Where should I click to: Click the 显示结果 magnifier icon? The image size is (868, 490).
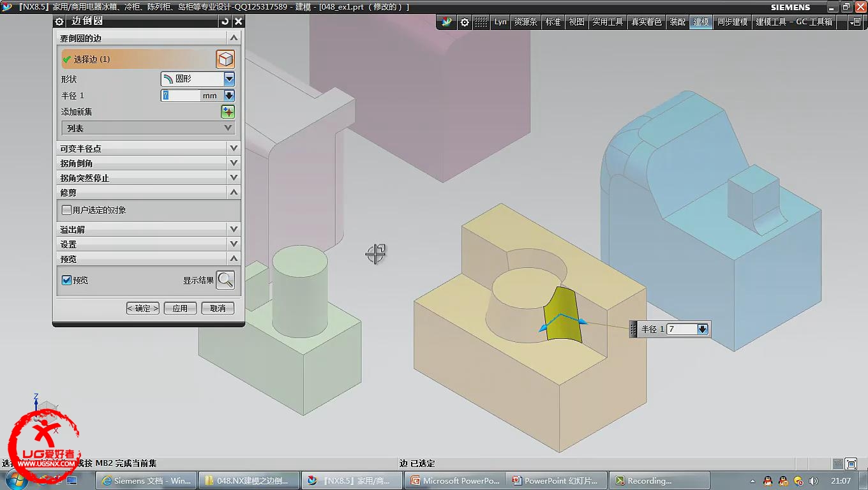[225, 279]
